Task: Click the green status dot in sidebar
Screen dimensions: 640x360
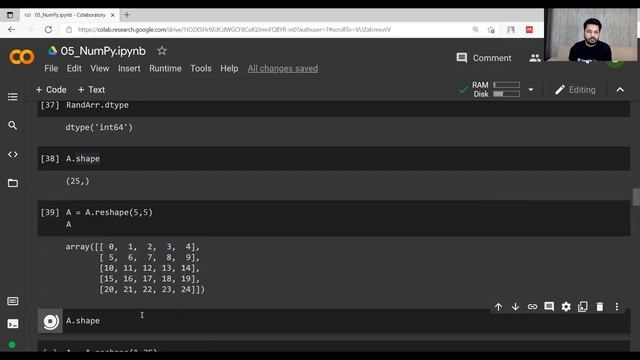Action: (x=12, y=345)
